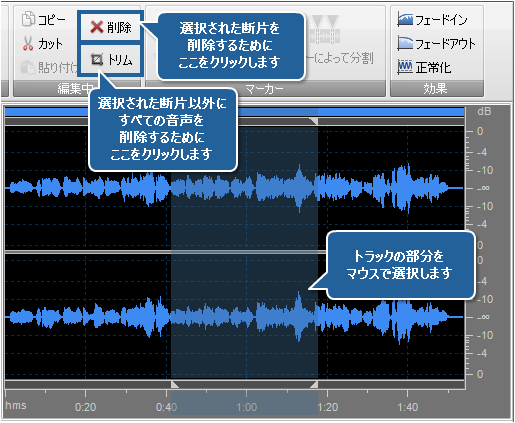Click the 編集中 group label
This screenshot has width=515, height=423.
75,89
